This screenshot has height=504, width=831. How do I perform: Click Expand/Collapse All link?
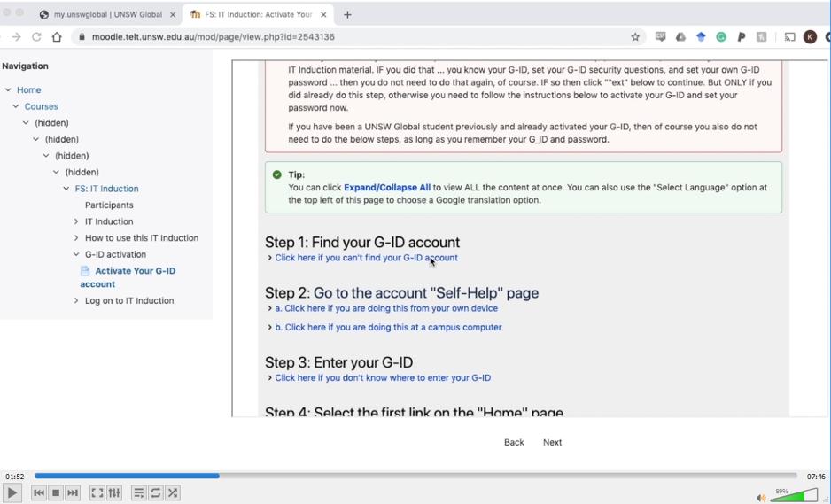(387, 188)
